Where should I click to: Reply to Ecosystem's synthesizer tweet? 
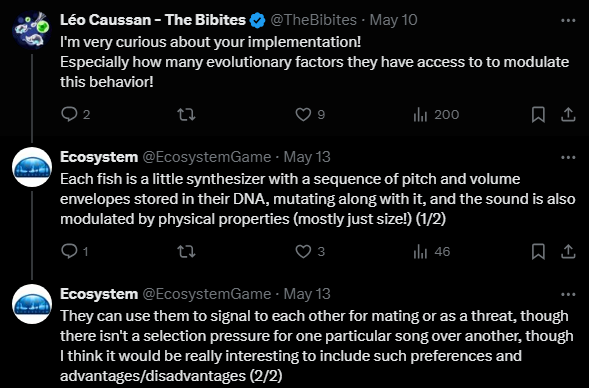74,252
